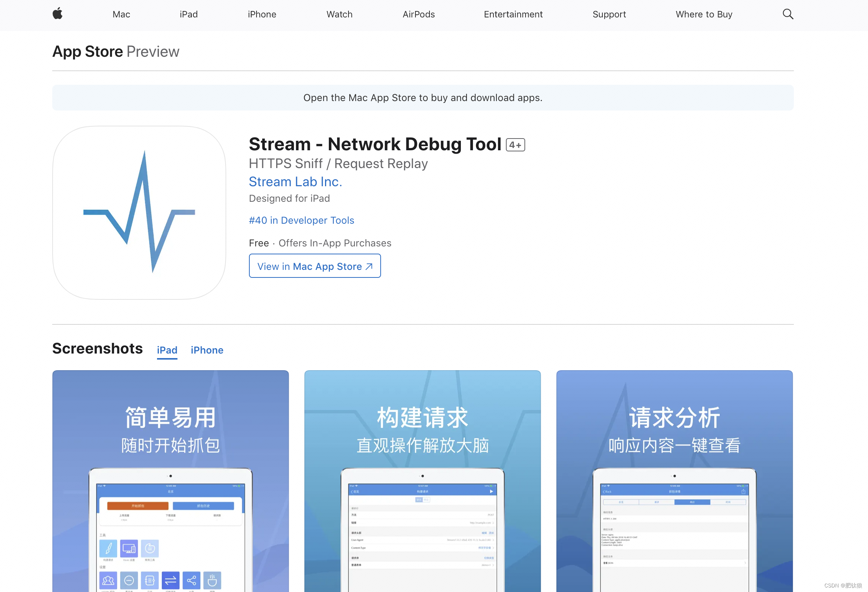Image resolution: width=868 pixels, height=592 pixels.
Task: Open the HTTPS 抓包 group icon under 设置
Action: [109, 580]
